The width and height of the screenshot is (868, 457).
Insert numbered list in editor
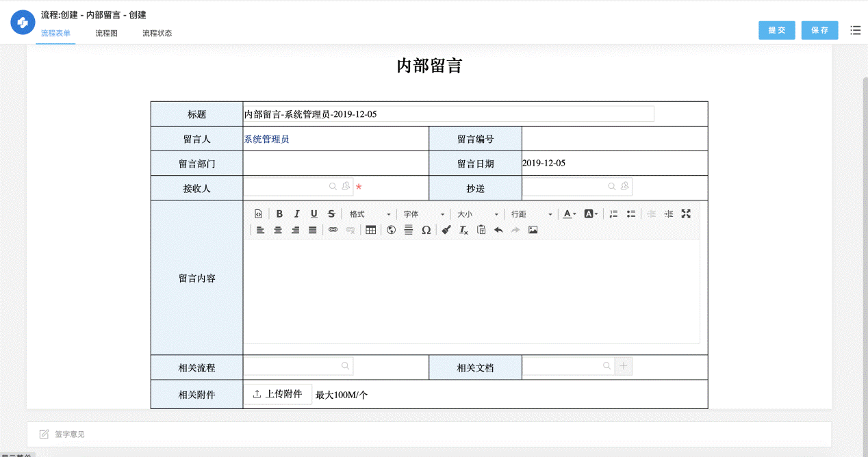[x=613, y=214]
